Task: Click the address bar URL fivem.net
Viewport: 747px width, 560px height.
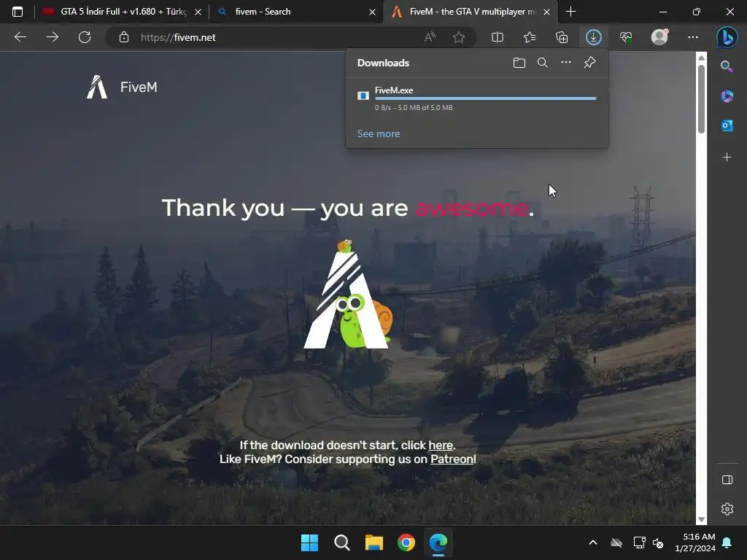Action: [x=178, y=37]
